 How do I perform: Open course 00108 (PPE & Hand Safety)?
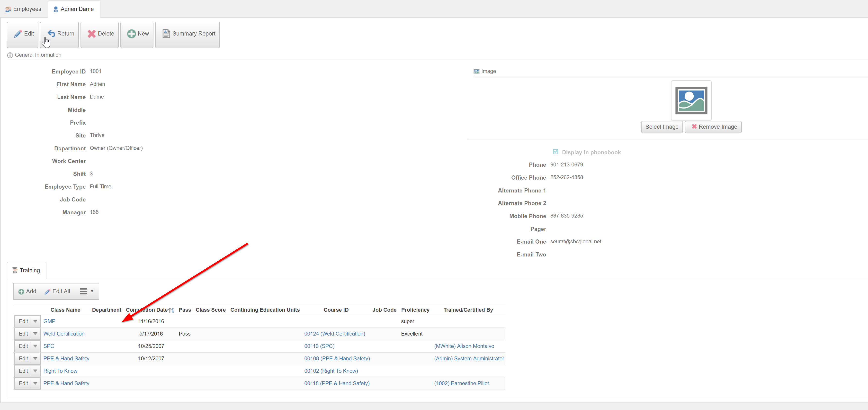tap(337, 359)
